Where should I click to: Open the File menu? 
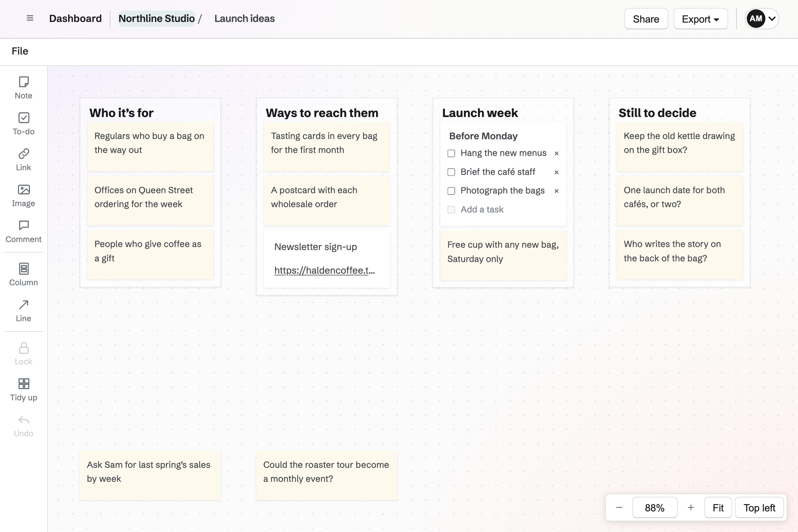(x=20, y=51)
